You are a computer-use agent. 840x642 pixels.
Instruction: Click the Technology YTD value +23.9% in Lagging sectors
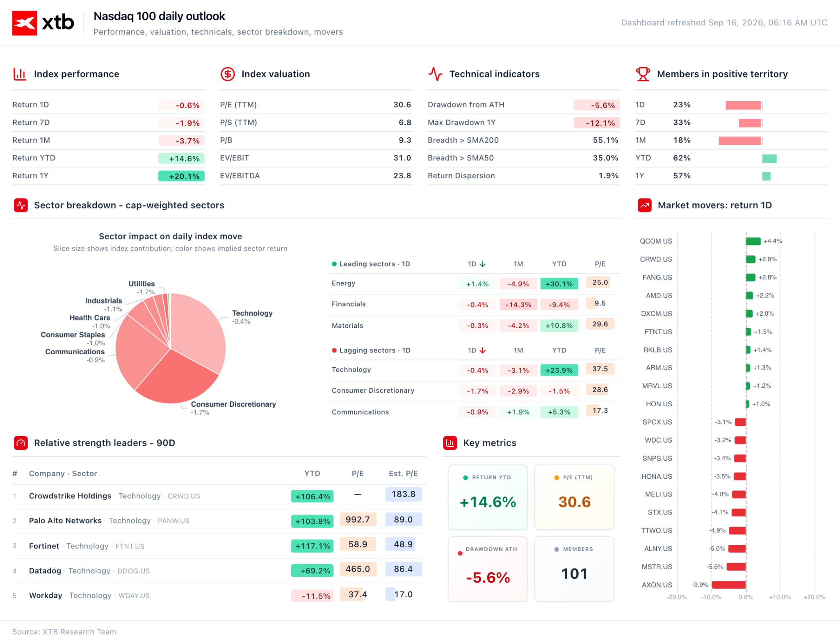click(x=559, y=370)
